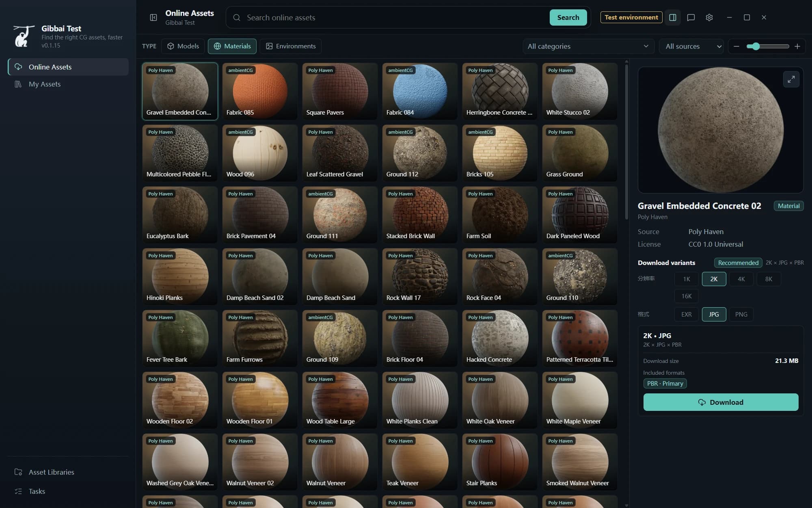Click the Gibbai monkey logo
The image size is (812, 508).
[x=23, y=37]
